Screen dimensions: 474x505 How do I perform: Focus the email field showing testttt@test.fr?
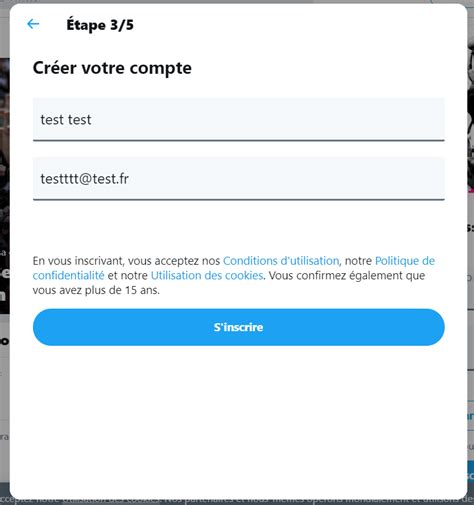pos(239,179)
